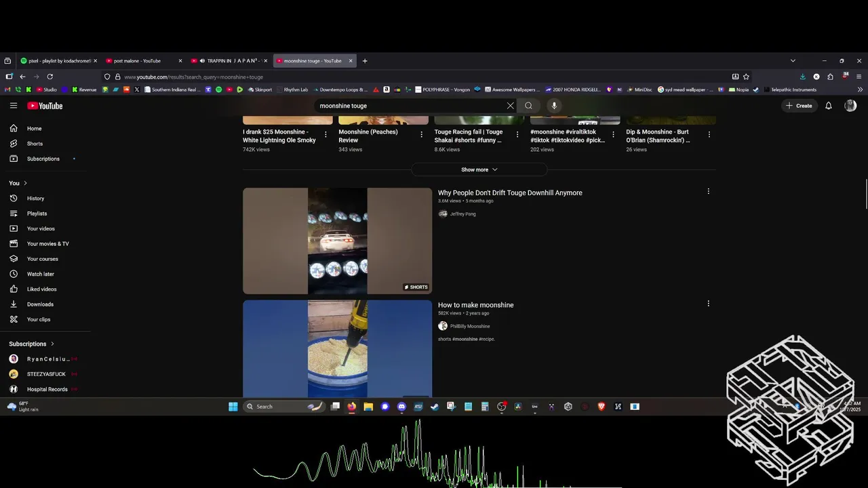Submit search with the magnifier icon
Image resolution: width=868 pixels, height=488 pixels.
click(528, 106)
